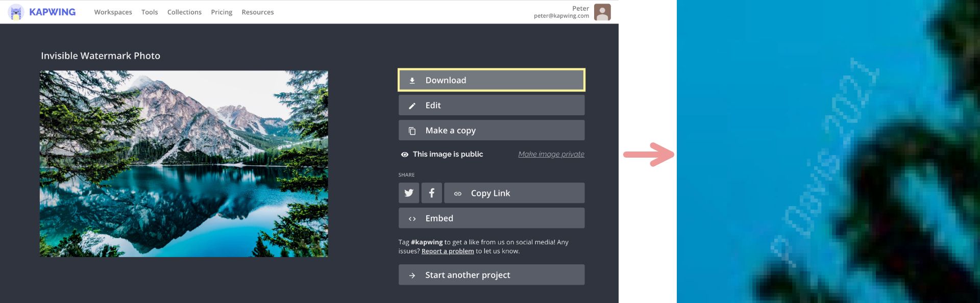Go to the Pricing page

pos(222,12)
